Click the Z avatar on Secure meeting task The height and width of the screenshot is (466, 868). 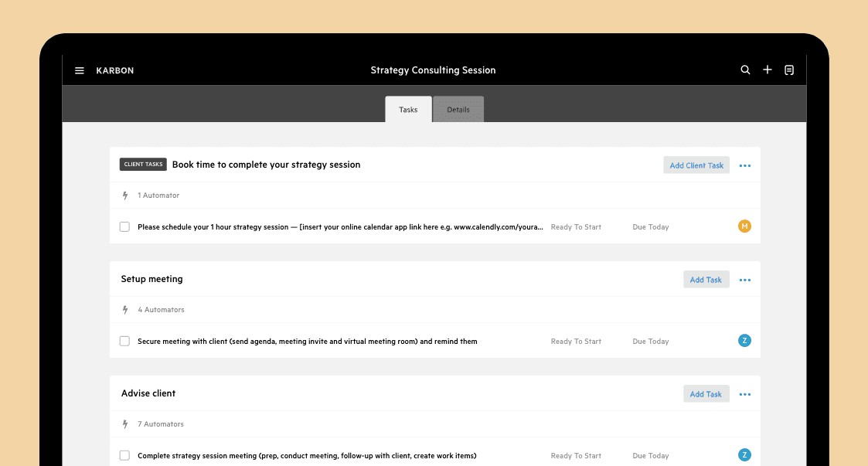tap(744, 341)
